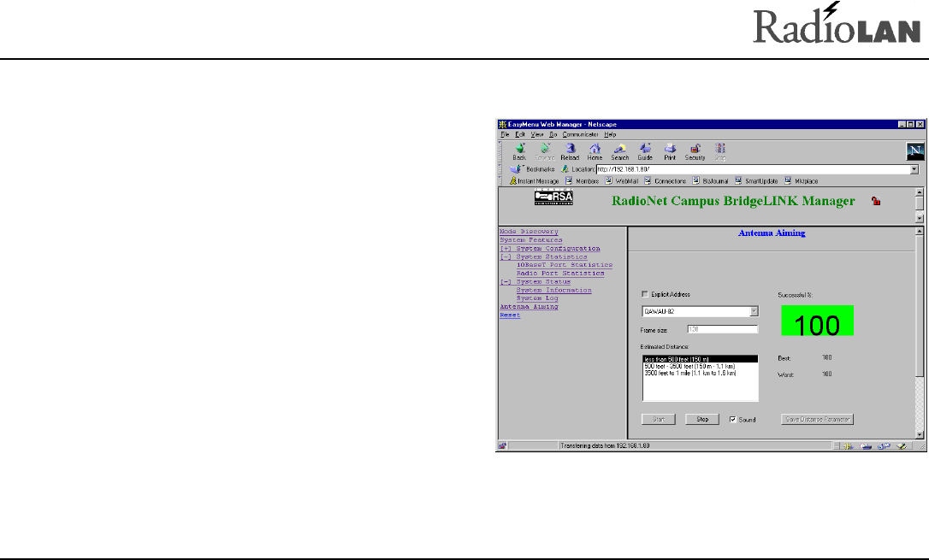This screenshot has height=560, width=929.
Task: Open Connections personal toolbar item
Action: pos(665,181)
